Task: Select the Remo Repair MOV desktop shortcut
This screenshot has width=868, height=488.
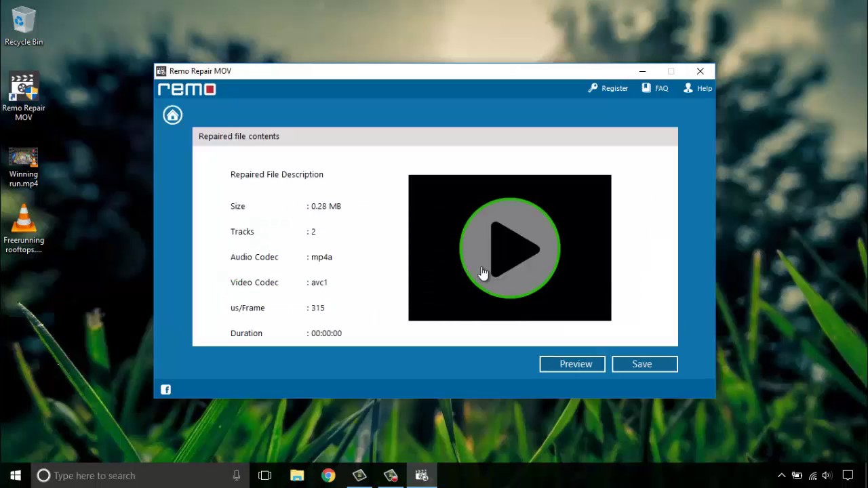Action: point(23,98)
